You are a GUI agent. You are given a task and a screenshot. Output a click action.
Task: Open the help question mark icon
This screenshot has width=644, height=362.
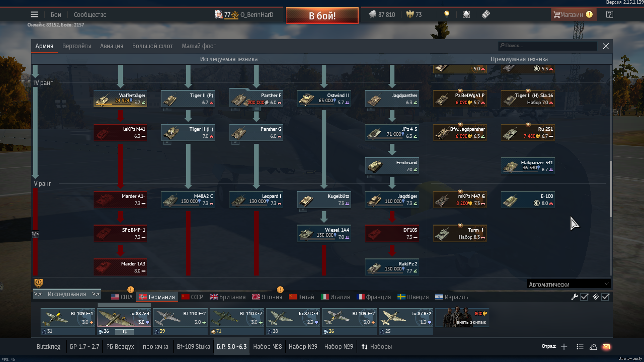point(609,15)
